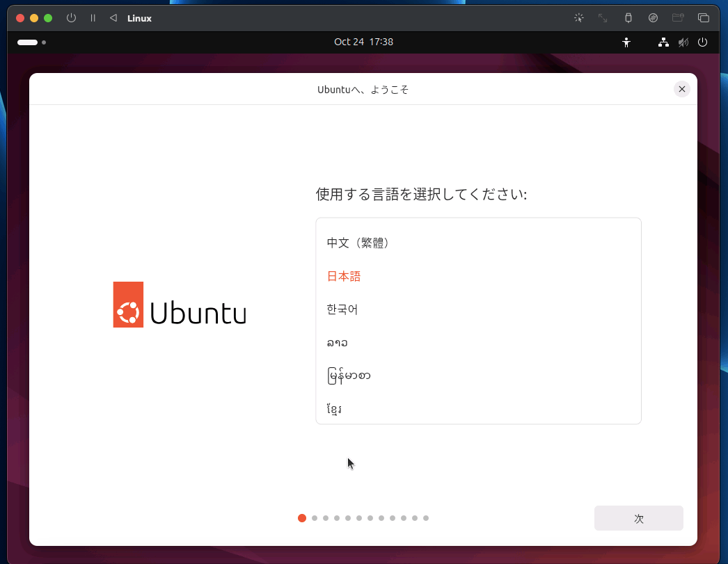Open the accessibility menu in the Ubuntu top bar

(x=626, y=42)
